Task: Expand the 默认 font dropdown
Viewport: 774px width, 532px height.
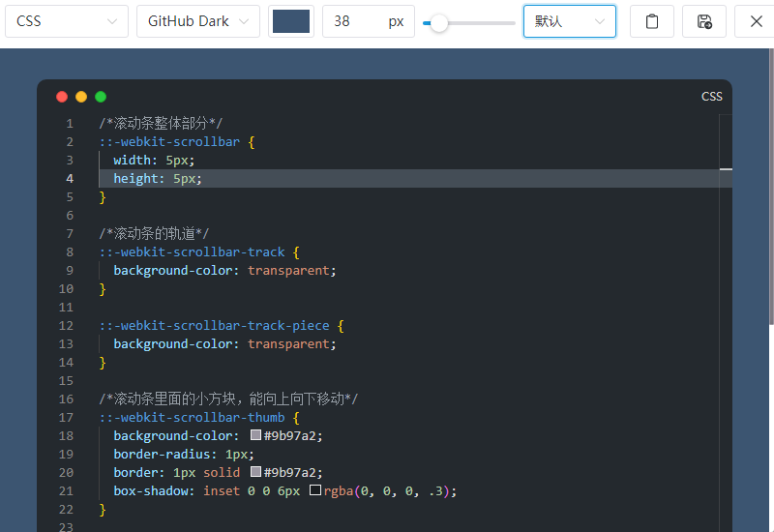Action: click(x=570, y=21)
